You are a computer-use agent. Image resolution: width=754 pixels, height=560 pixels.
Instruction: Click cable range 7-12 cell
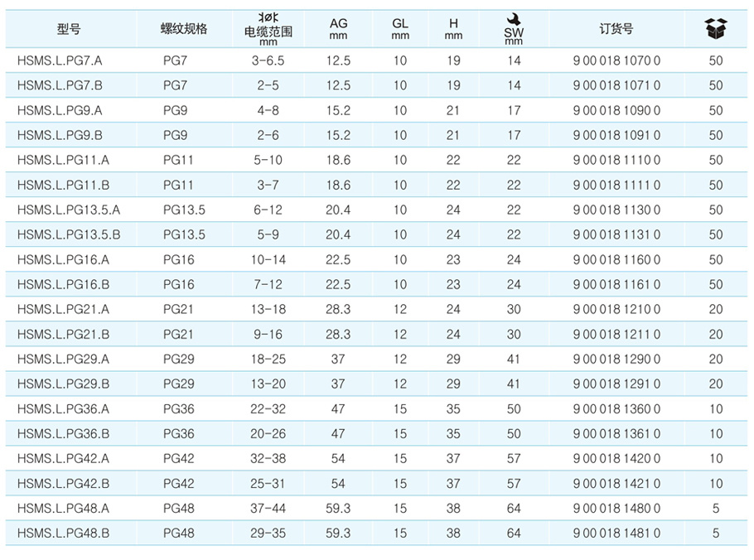tap(268, 285)
